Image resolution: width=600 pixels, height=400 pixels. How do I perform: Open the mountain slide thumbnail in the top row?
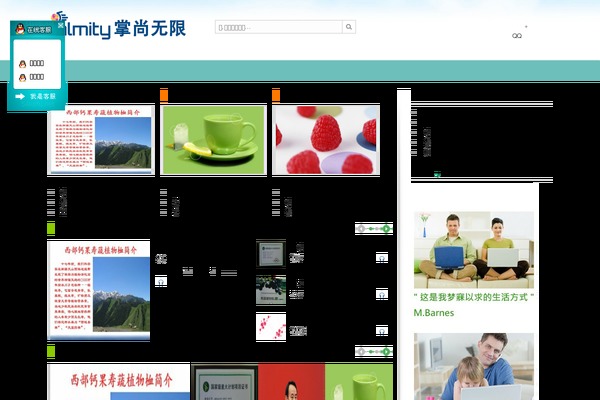click(101, 140)
